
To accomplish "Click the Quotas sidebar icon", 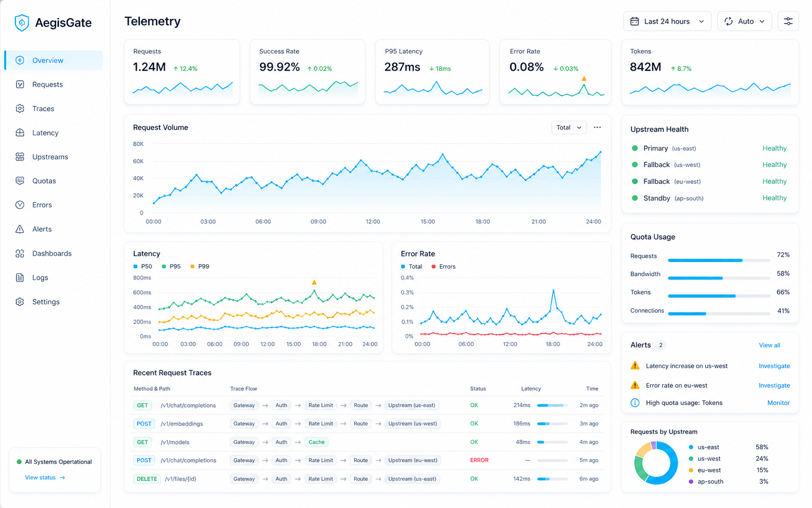I will 20,181.
